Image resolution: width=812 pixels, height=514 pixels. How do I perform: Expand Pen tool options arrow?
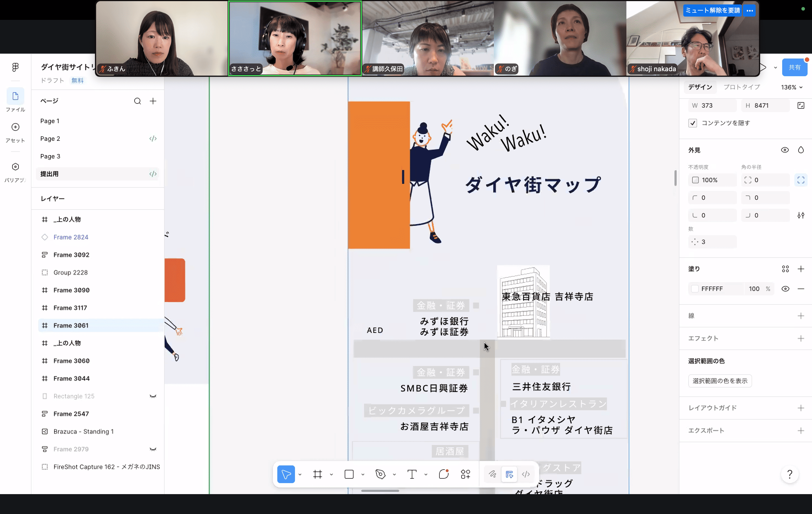pos(394,475)
